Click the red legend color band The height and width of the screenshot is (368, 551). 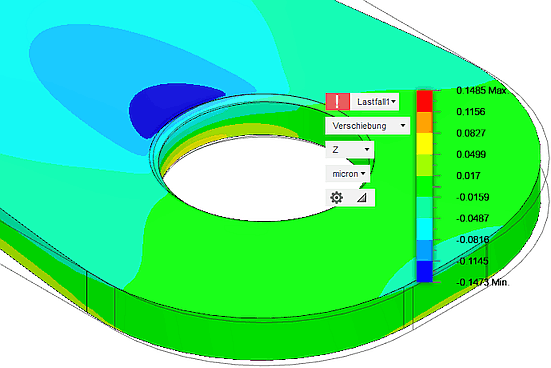[x=424, y=101]
